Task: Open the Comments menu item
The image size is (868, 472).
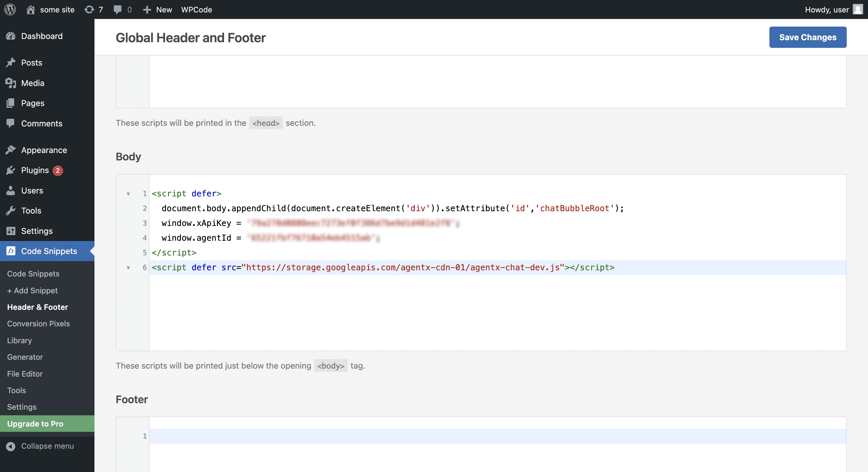Action: click(x=47, y=123)
